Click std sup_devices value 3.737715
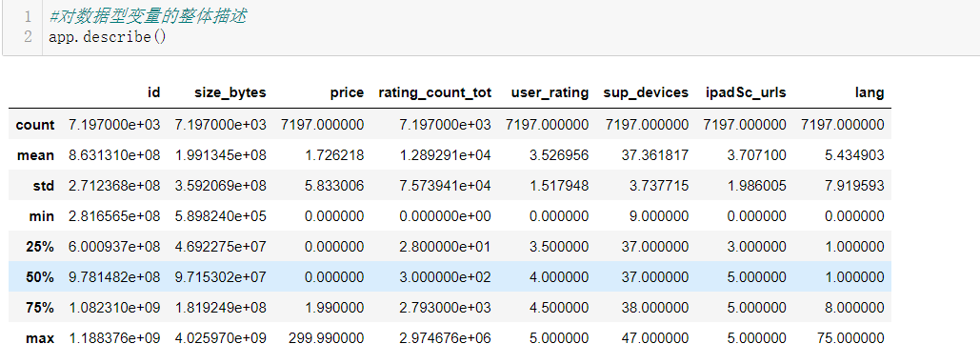 click(659, 186)
